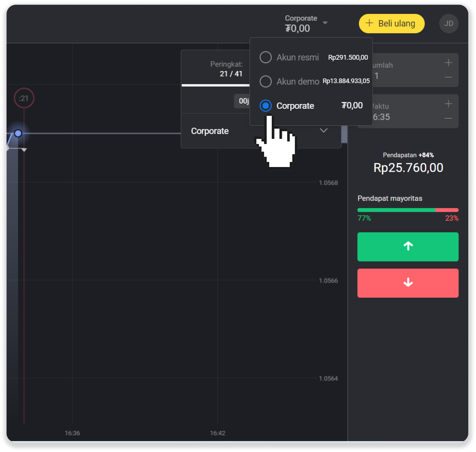The width and height of the screenshot is (476, 452).
Task: Increase Jumlah amount with plus icon
Action: click(448, 63)
